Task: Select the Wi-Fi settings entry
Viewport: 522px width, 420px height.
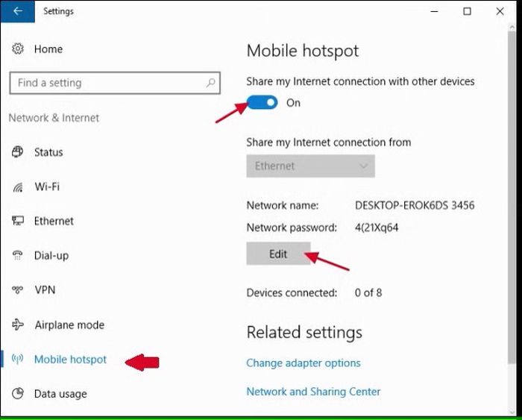Action: 47,187
